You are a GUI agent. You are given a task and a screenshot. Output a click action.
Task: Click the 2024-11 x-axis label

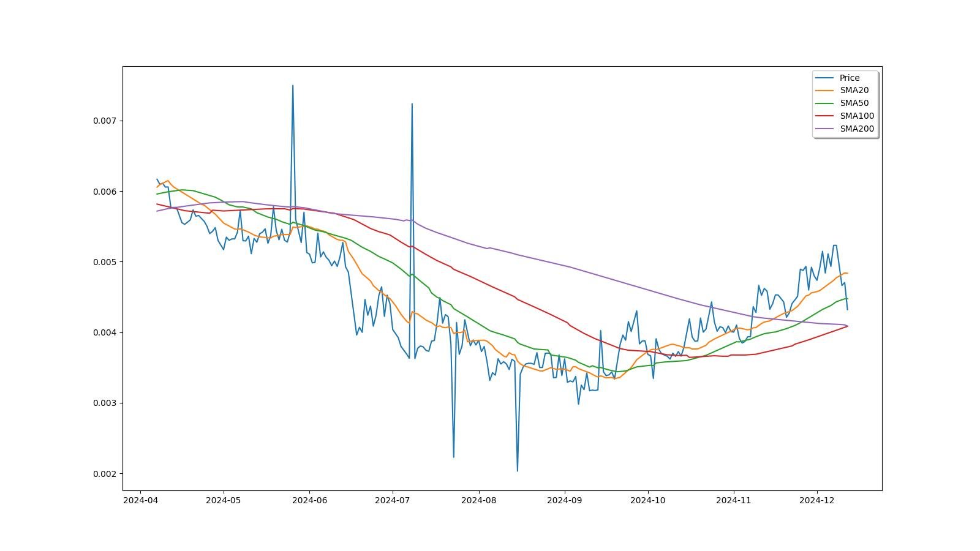[733, 500]
